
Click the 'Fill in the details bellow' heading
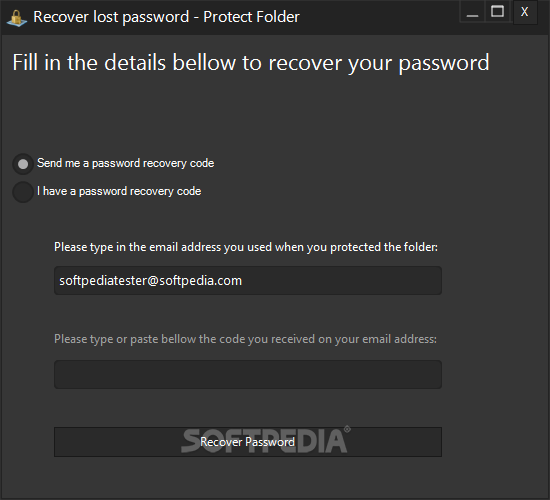[x=251, y=63]
